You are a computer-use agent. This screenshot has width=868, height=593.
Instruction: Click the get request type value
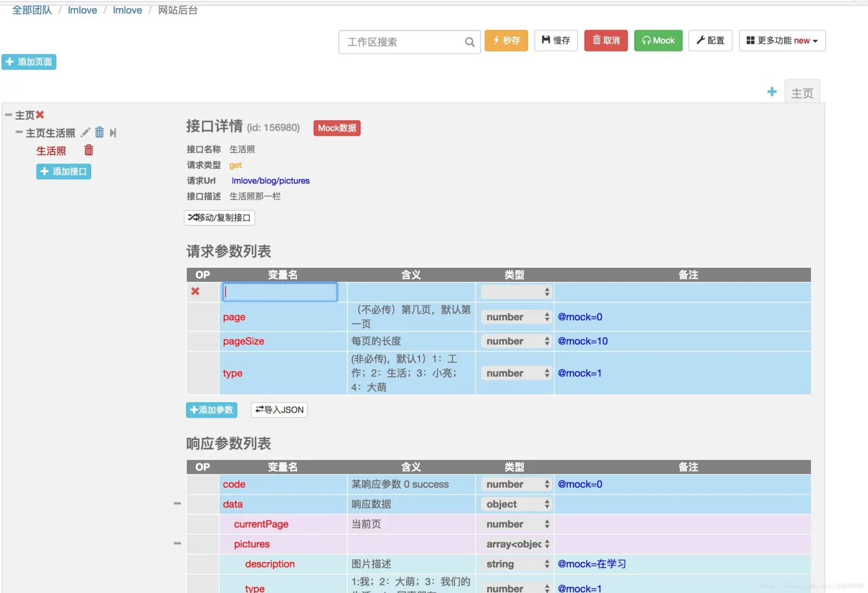tap(236, 165)
